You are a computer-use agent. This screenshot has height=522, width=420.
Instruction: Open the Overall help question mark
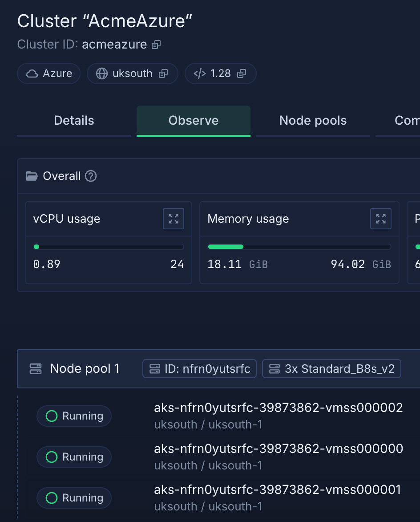(91, 176)
